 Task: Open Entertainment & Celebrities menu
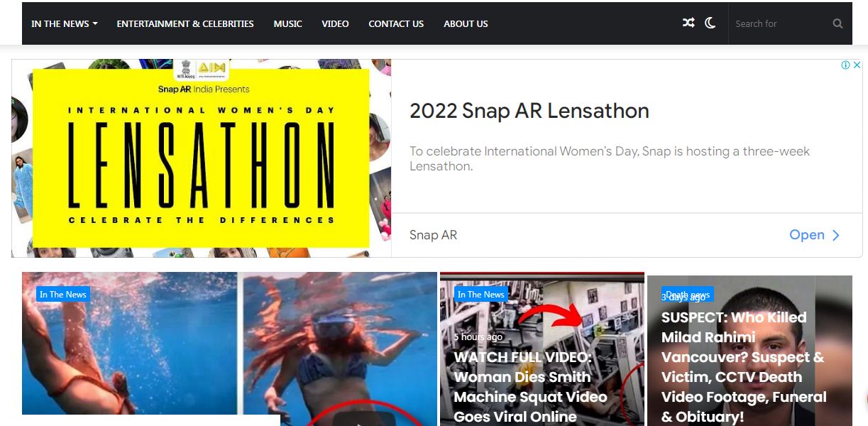coord(185,23)
